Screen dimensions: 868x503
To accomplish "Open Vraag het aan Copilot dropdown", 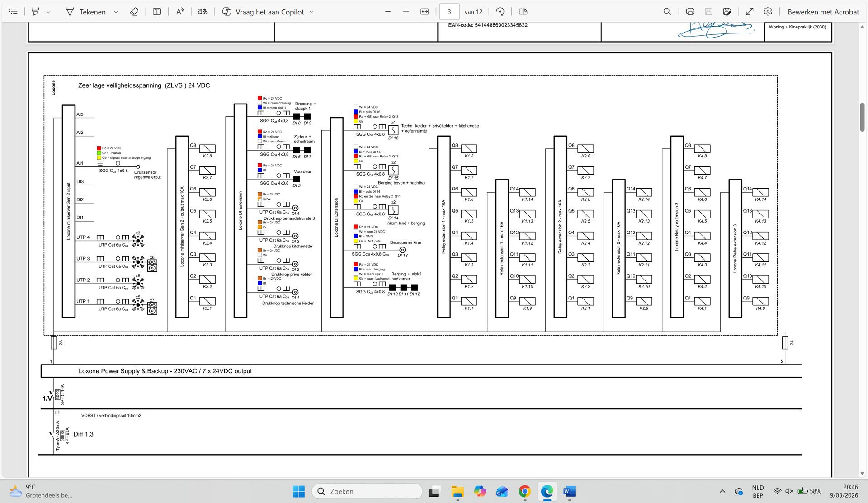I will click(x=311, y=12).
